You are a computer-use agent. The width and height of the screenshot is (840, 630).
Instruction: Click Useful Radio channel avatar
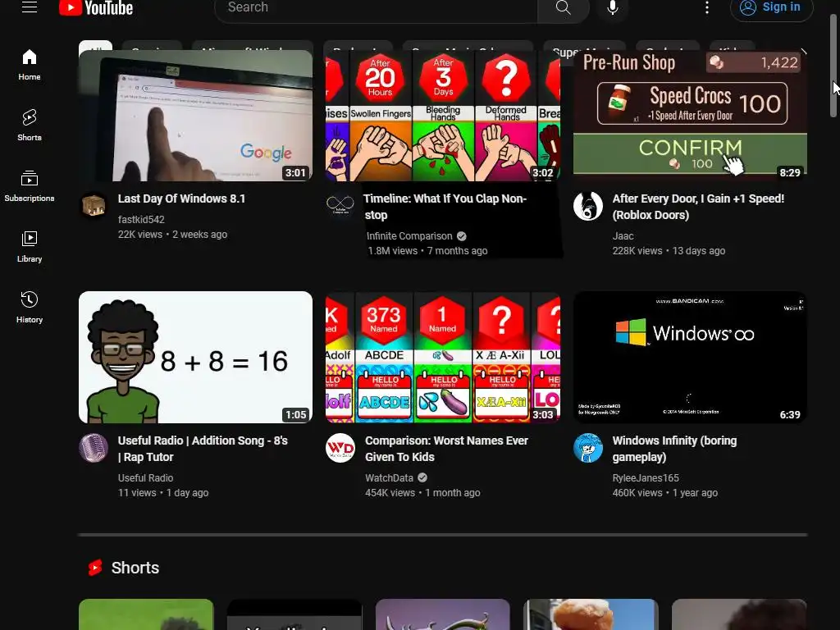pos(94,448)
